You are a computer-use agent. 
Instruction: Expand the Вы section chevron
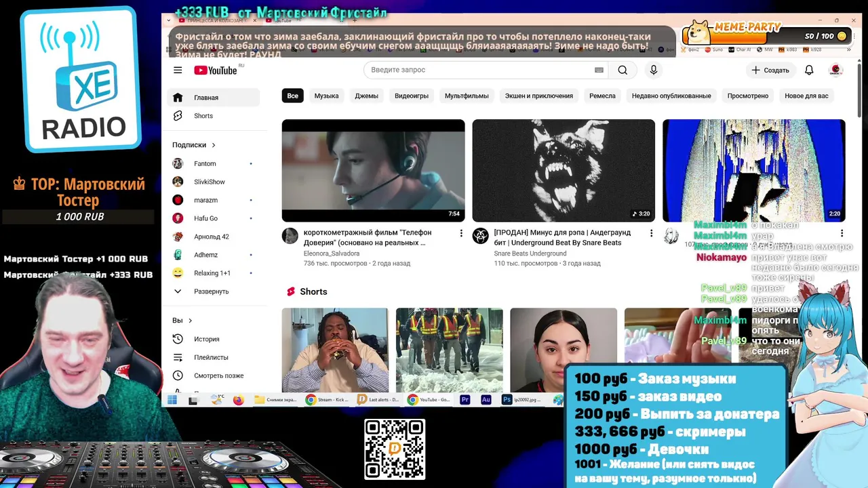click(x=190, y=321)
